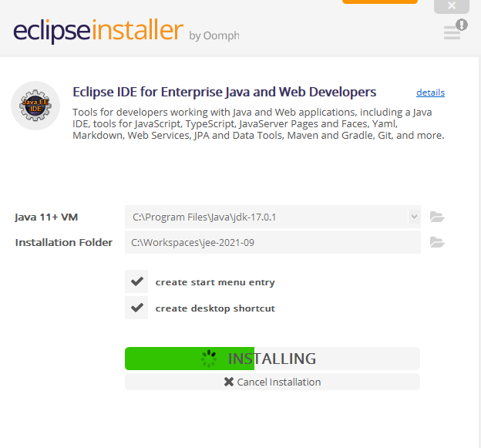The width and height of the screenshot is (481, 448).
Task: Click the product description paragraph
Action: point(258,123)
